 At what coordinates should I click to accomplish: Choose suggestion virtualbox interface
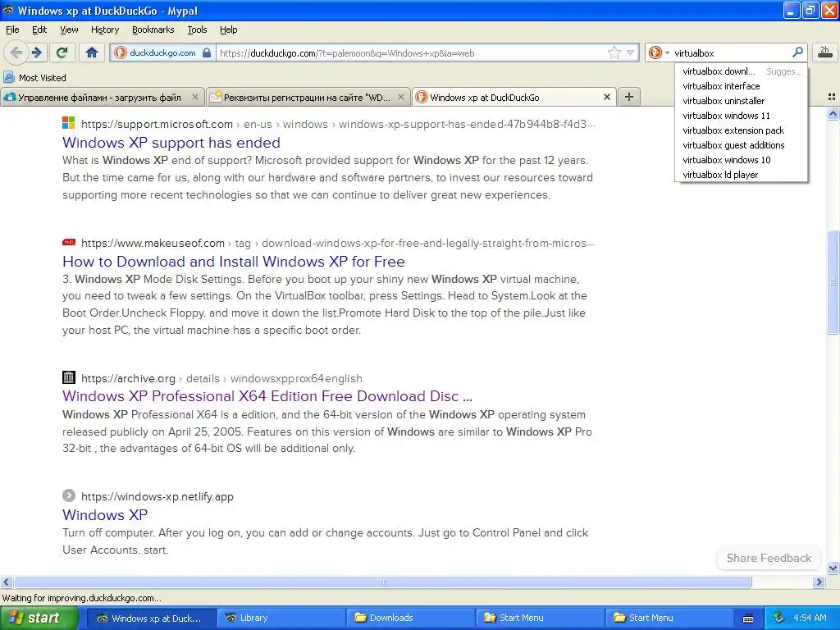[741, 86]
